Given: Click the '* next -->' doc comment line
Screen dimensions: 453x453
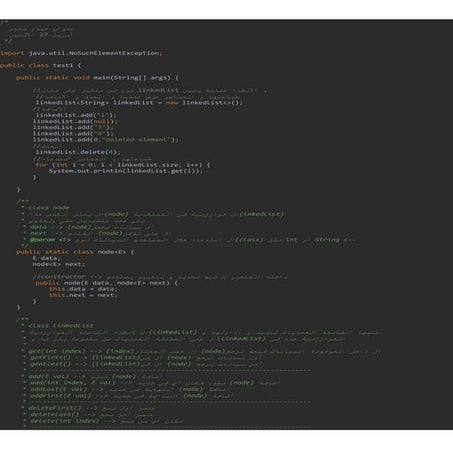Looking at the screenshot, I should [x=97, y=233].
